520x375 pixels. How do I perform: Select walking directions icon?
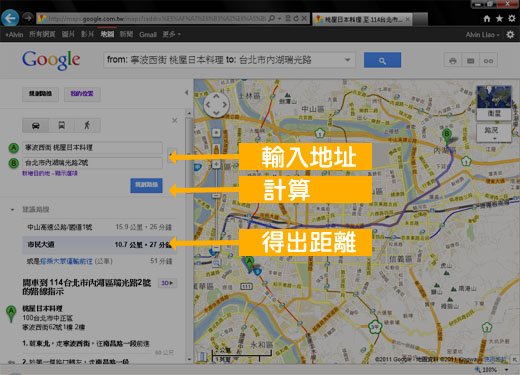87,126
